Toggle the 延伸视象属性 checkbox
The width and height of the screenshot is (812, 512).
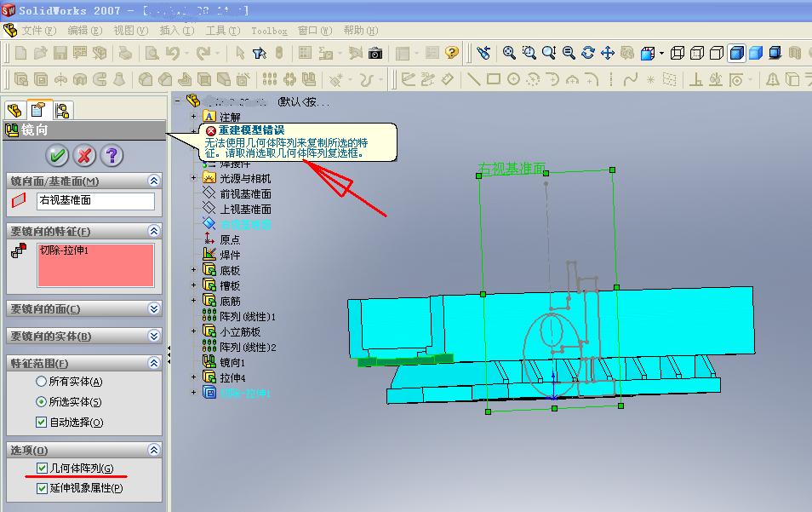click(x=42, y=488)
